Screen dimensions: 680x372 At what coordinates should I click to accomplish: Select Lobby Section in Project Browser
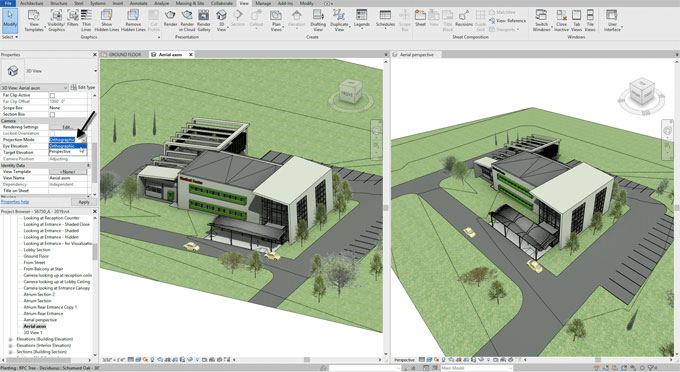[x=37, y=250]
